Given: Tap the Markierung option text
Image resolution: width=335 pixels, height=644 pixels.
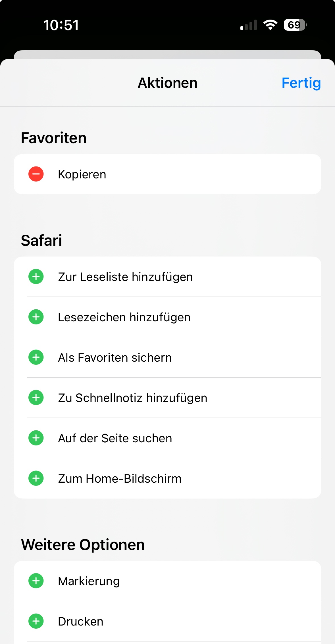Looking at the screenshot, I should [x=89, y=581].
